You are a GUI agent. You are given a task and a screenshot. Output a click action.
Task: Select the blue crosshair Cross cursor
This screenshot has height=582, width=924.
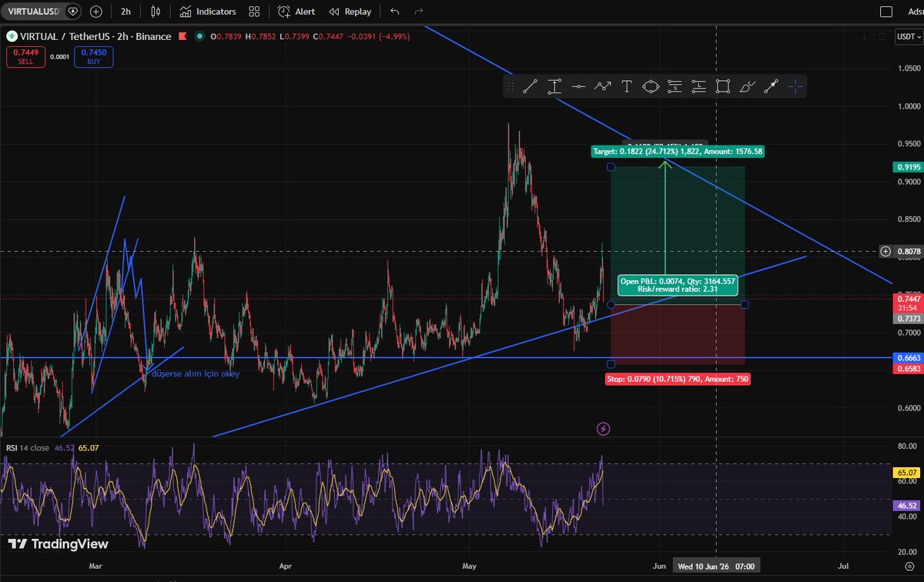[795, 87]
